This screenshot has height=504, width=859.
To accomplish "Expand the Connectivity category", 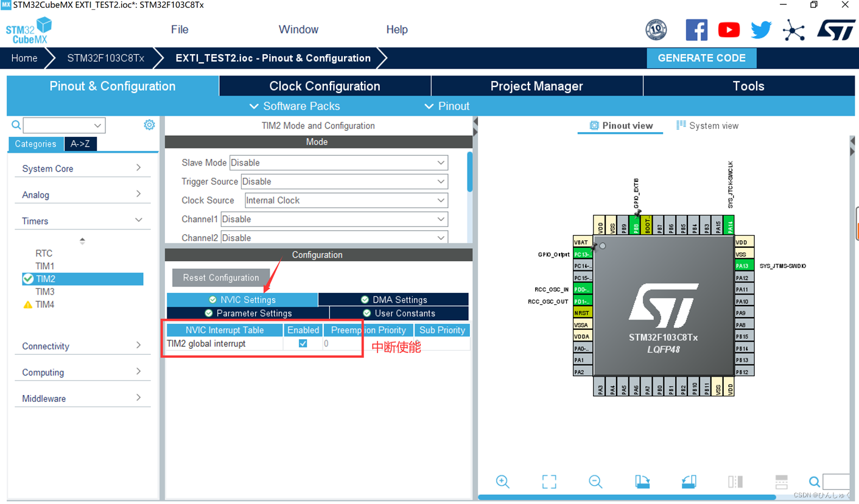I will pos(82,346).
